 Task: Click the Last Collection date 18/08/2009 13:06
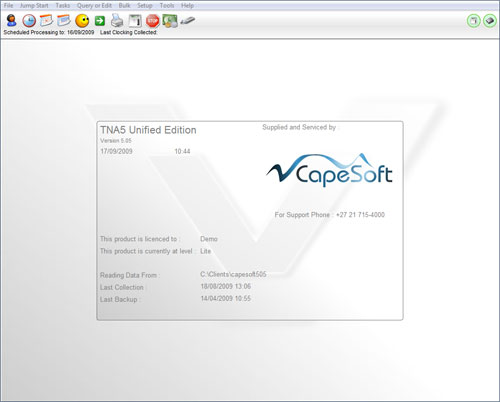pos(226,286)
